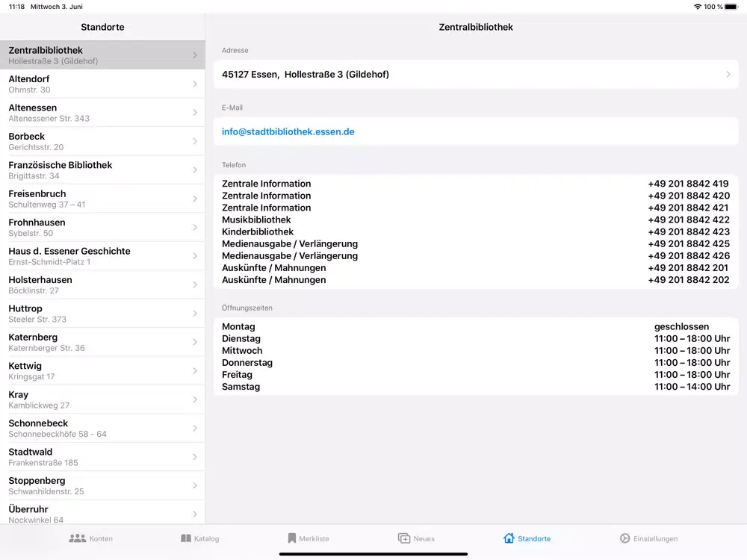Viewport: 747px width, 560px height.
Task: Open the Einstellungen gear icon
Action: coord(624,538)
